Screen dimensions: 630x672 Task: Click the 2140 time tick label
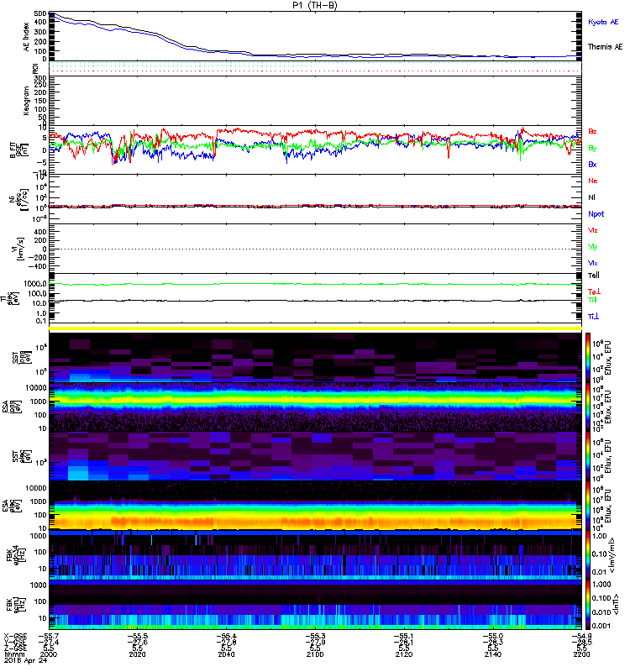(x=493, y=654)
